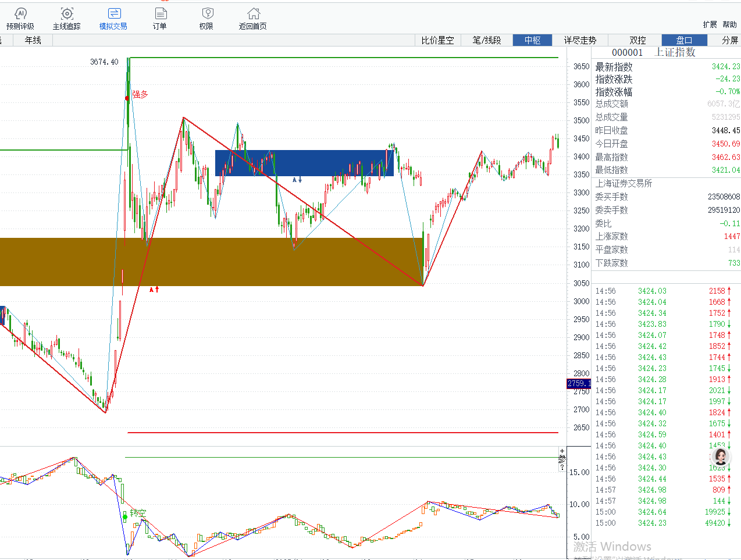Click the 权限 shield icon
This screenshot has height=560, width=741.
click(x=206, y=19)
